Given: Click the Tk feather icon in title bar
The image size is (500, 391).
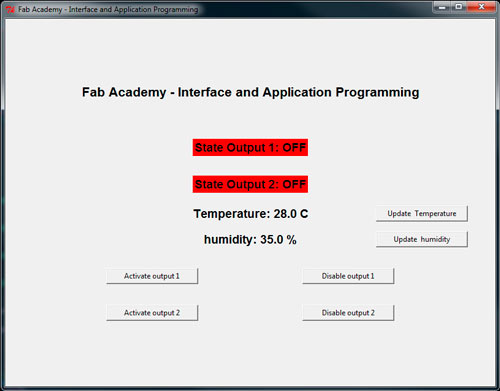Looking at the screenshot, I should 10,9.
